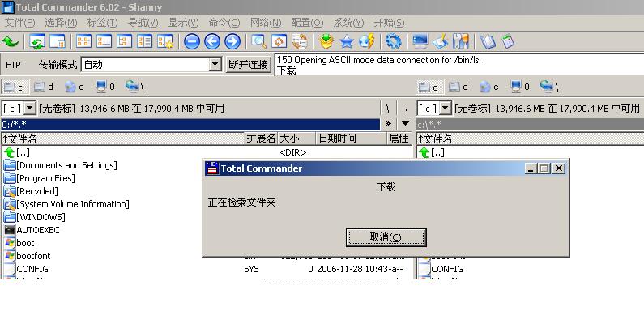Image resolution: width=644 pixels, height=311 pixels.
Task: Click the refresh panel toolbar icon
Action: click(x=37, y=41)
